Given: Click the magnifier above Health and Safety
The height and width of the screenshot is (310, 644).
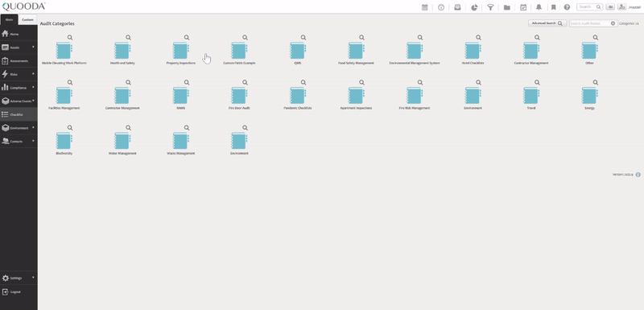Looking at the screenshot, I should point(128,37).
